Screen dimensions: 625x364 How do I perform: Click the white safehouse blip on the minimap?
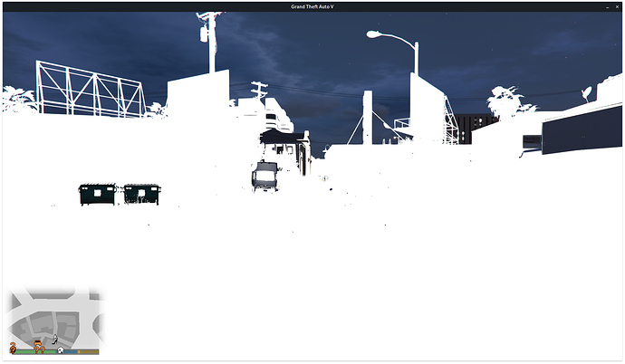[61, 350]
